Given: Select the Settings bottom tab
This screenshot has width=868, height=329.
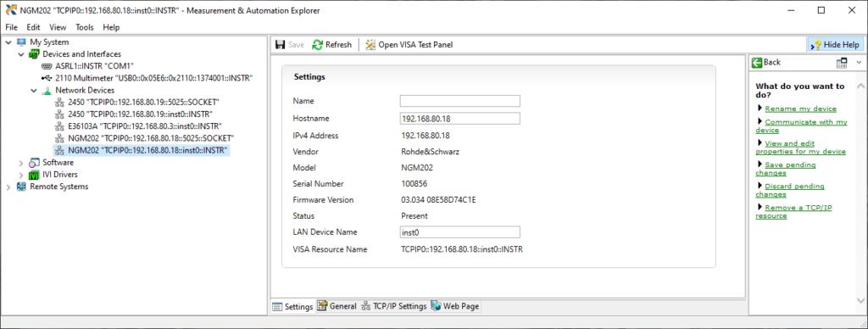Looking at the screenshot, I should [292, 306].
